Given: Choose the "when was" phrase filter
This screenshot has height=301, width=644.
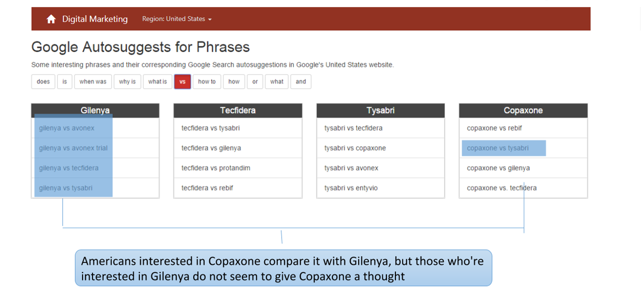Looking at the screenshot, I should click(x=93, y=81).
